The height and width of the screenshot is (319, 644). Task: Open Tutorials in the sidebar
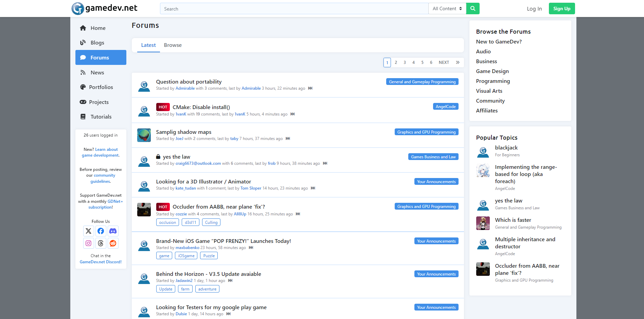(x=101, y=117)
